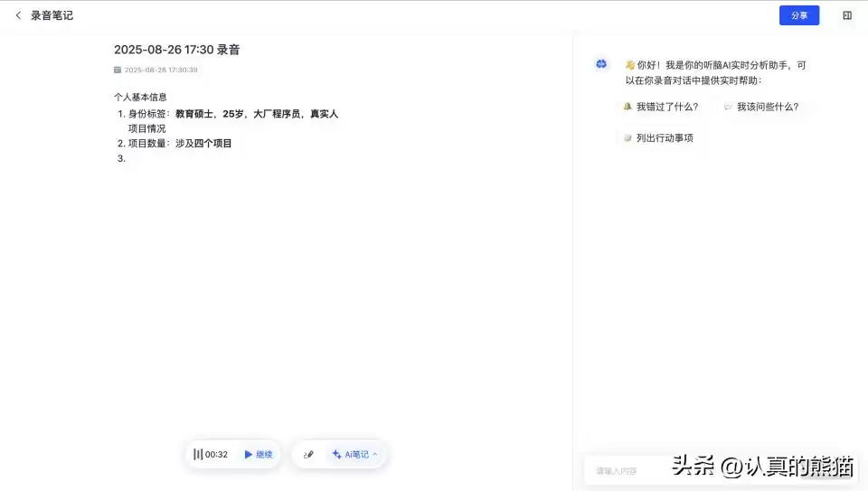Go back using the arrow beside 录音笔记
This screenshot has width=868, height=491.
point(18,15)
